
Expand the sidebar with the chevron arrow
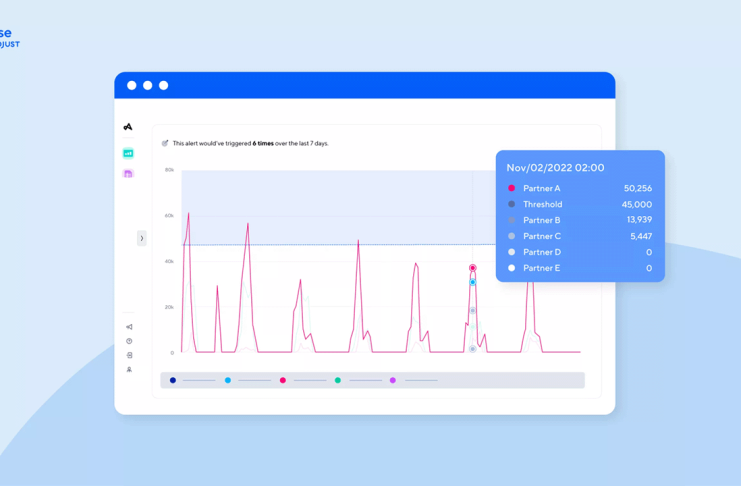[x=142, y=238]
